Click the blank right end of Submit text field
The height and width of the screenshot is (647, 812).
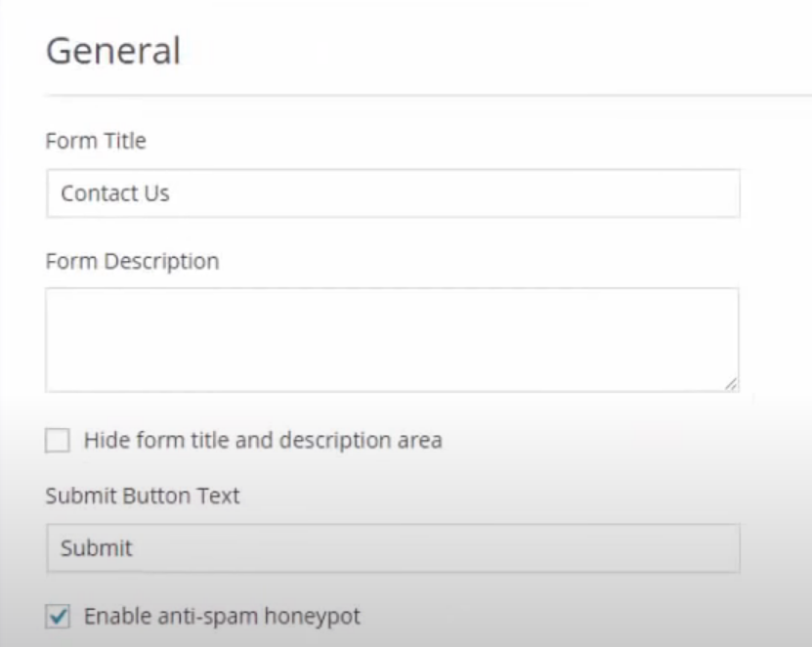click(684, 547)
